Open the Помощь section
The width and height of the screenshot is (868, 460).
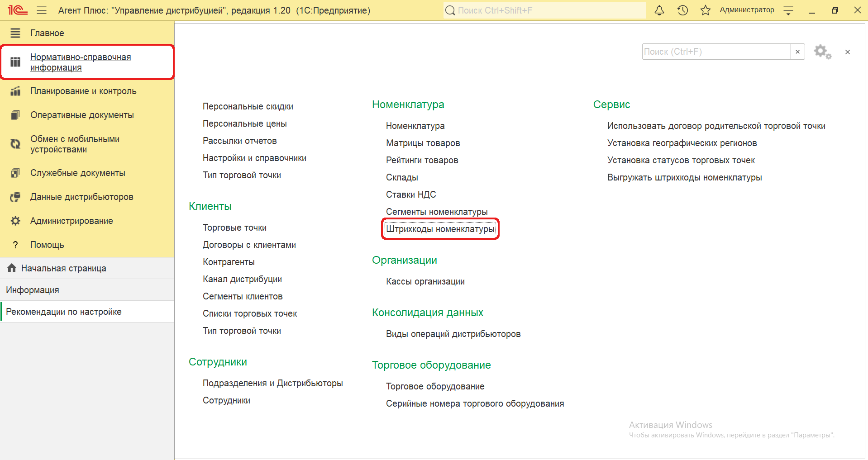[47, 245]
